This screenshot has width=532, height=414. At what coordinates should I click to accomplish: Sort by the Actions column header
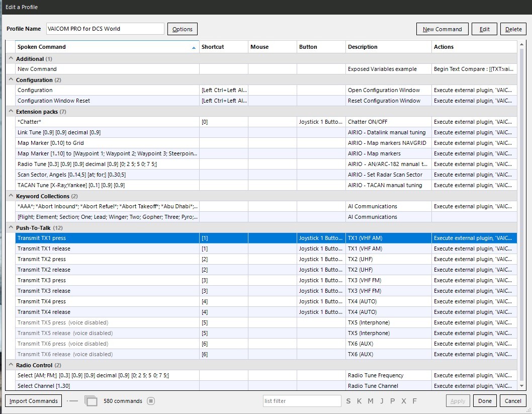pos(474,47)
